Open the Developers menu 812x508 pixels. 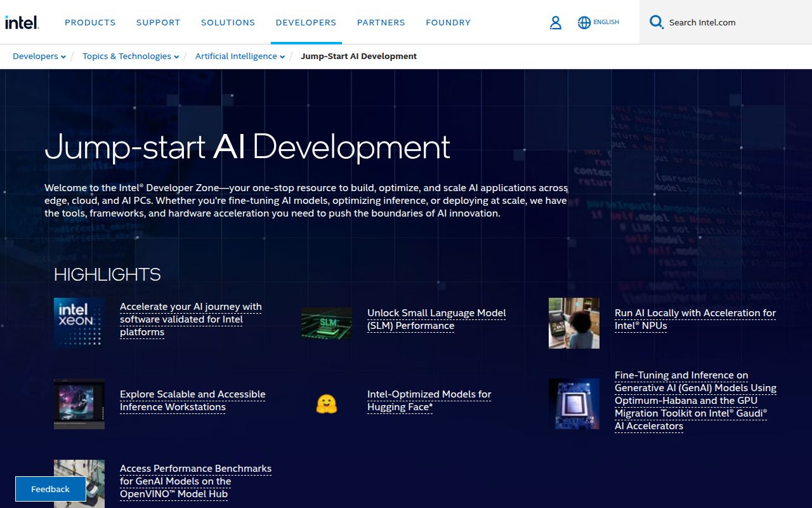(x=306, y=22)
